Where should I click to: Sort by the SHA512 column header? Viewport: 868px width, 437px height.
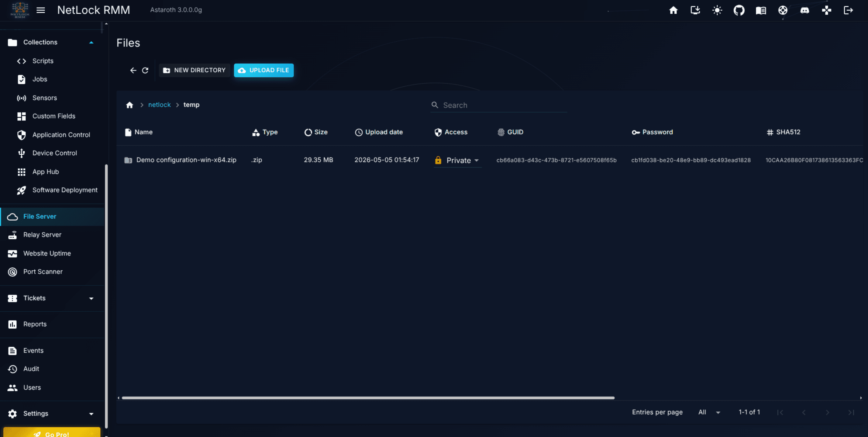point(783,132)
